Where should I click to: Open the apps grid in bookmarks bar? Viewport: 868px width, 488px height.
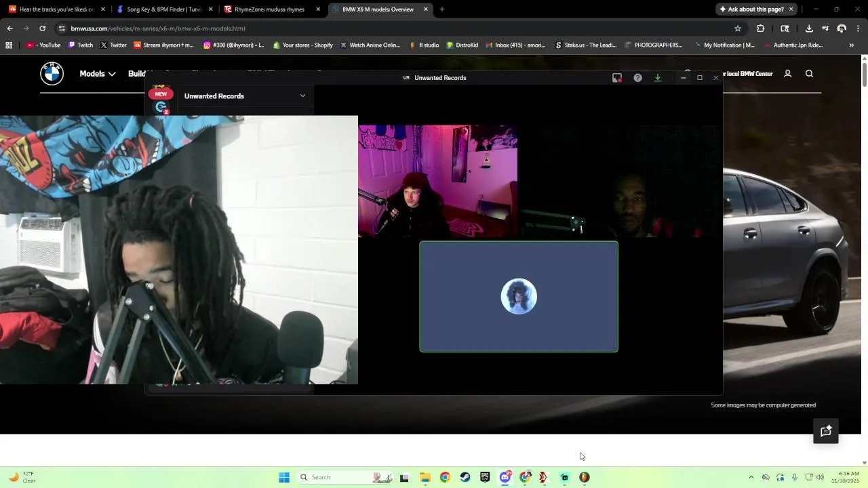tap(9, 45)
